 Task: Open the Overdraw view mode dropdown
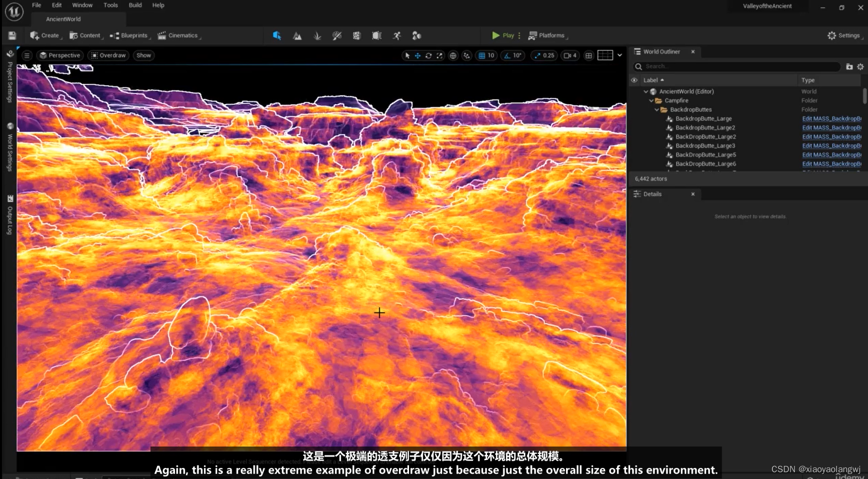pyautogui.click(x=109, y=56)
